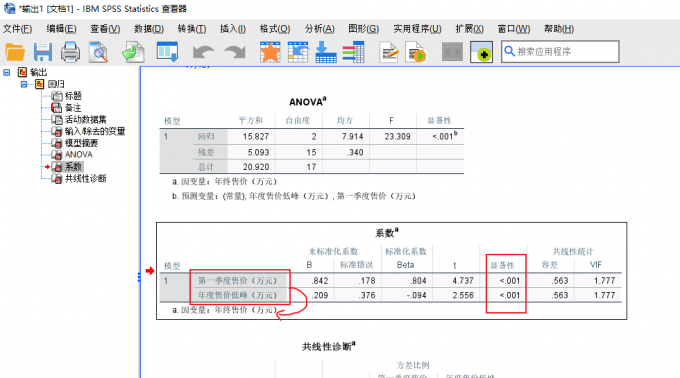Save the output document via the floppy icon
Viewport: 680px width, 378px height.
point(42,52)
